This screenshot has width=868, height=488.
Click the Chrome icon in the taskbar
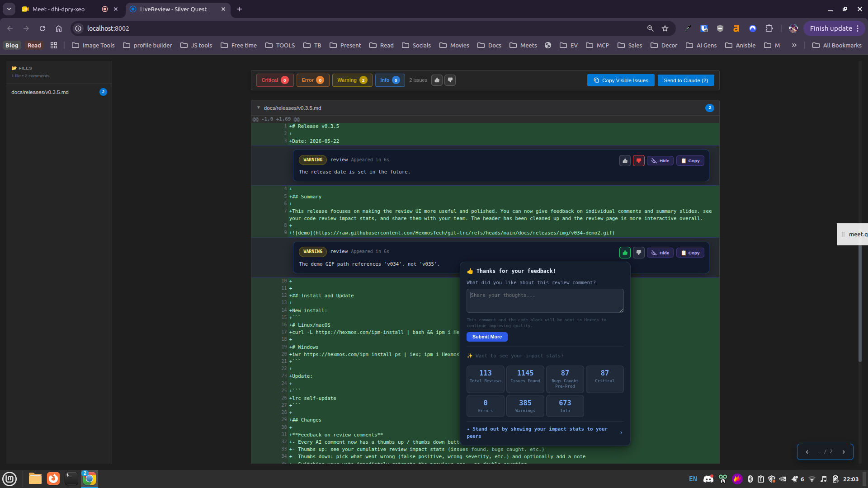(x=89, y=479)
